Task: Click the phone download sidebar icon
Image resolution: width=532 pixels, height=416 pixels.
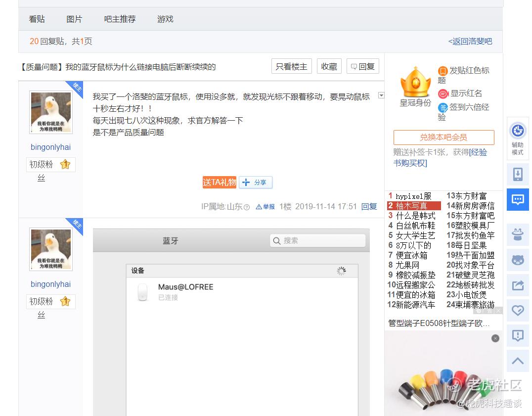Action: tap(518, 175)
